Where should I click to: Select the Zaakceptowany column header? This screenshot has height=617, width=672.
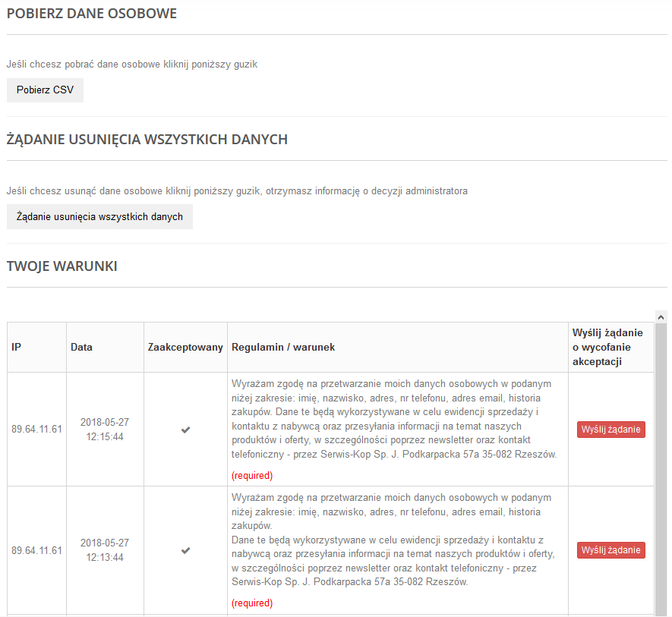(x=185, y=347)
